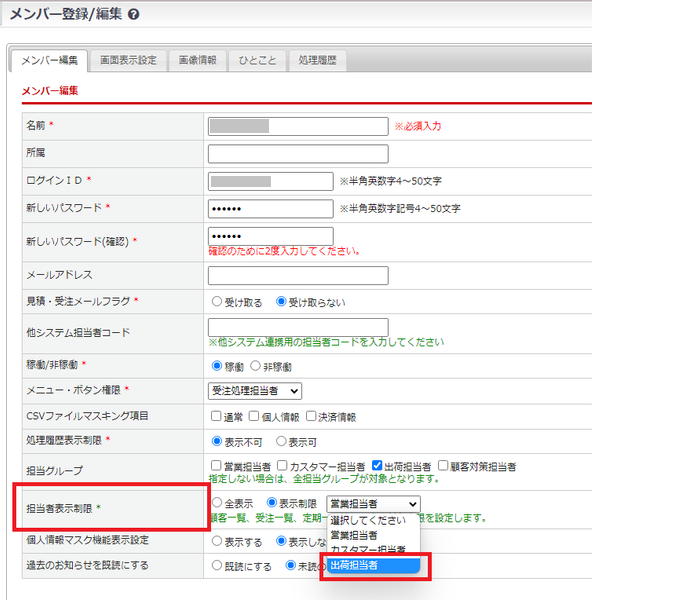676x600 pixels.
Task: Select 表示可 for 処理履歴表示制限
Action: pos(282,440)
